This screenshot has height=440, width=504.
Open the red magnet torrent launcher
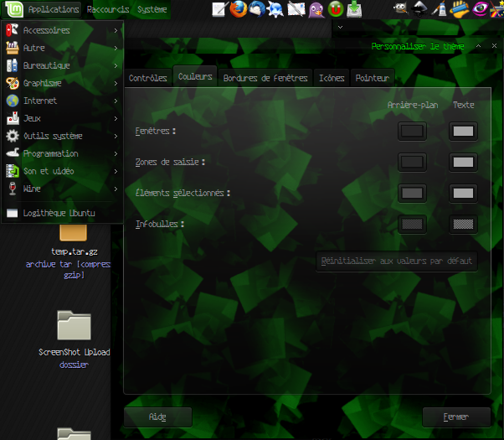point(336,9)
